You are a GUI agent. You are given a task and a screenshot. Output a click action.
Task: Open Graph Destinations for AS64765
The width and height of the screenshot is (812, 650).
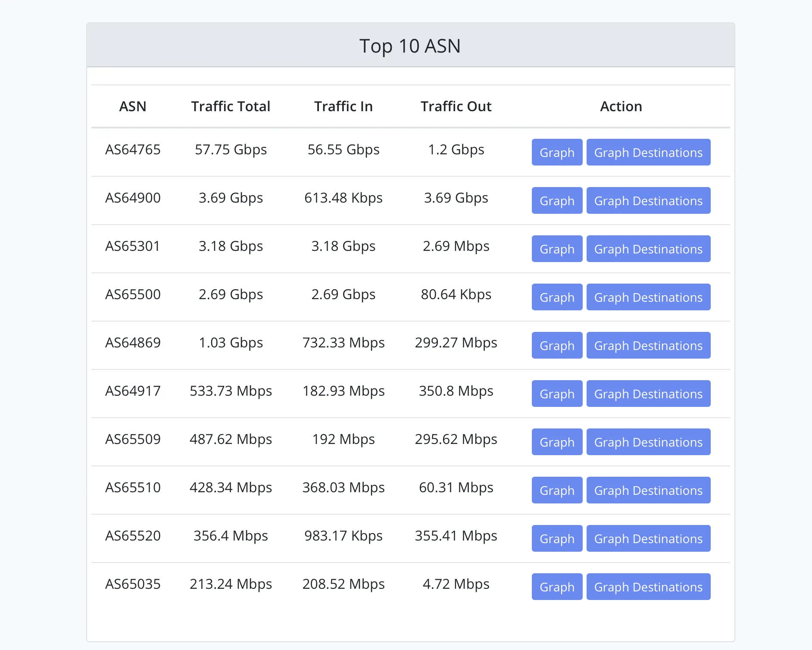pos(648,152)
